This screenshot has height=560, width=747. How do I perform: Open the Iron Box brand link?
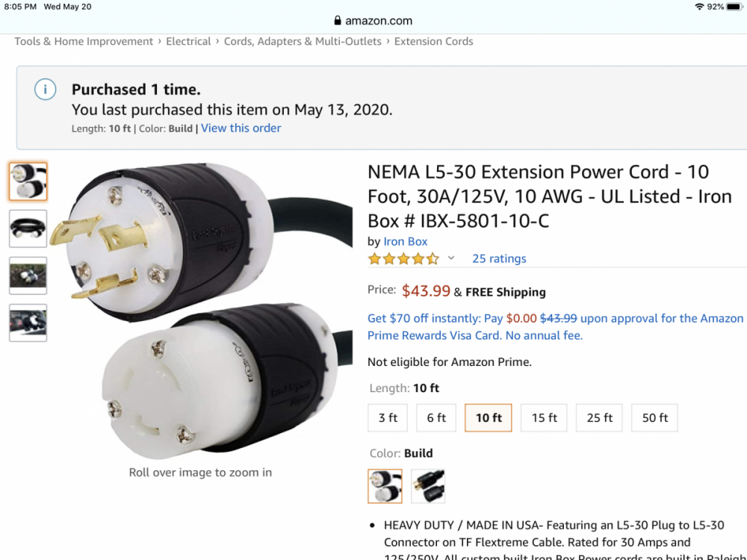point(406,241)
